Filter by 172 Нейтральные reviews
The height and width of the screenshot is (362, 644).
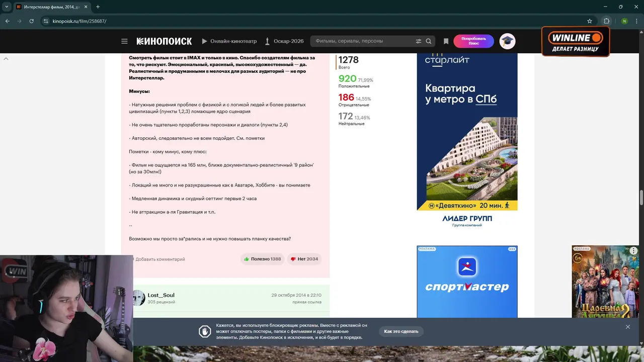(x=354, y=119)
